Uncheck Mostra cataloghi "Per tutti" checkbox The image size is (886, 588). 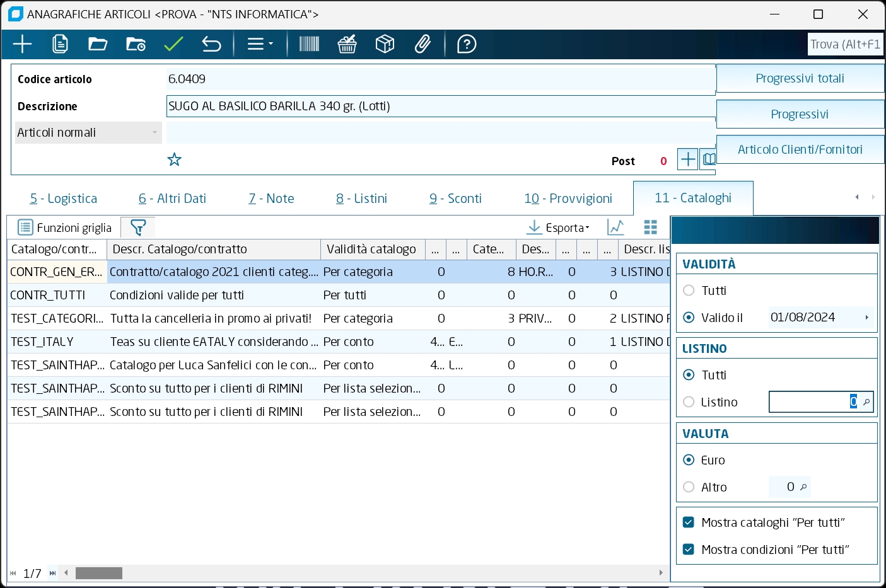(x=689, y=522)
